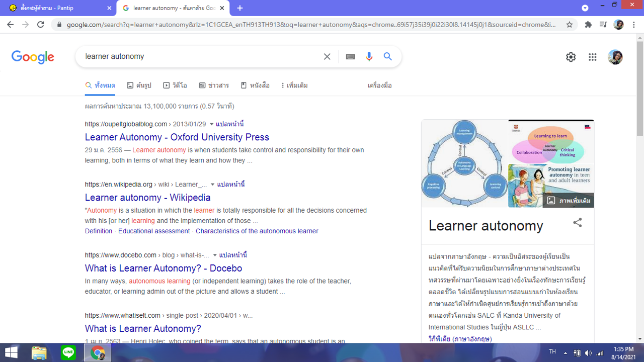Viewport: 644px width, 362px height.
Task: Open the on-screen keyboard input tool
Action: (351, 57)
